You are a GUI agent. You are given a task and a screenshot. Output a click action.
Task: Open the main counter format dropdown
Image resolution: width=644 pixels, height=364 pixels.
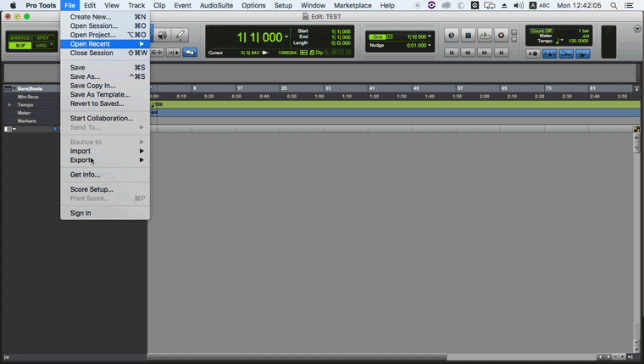click(x=286, y=37)
